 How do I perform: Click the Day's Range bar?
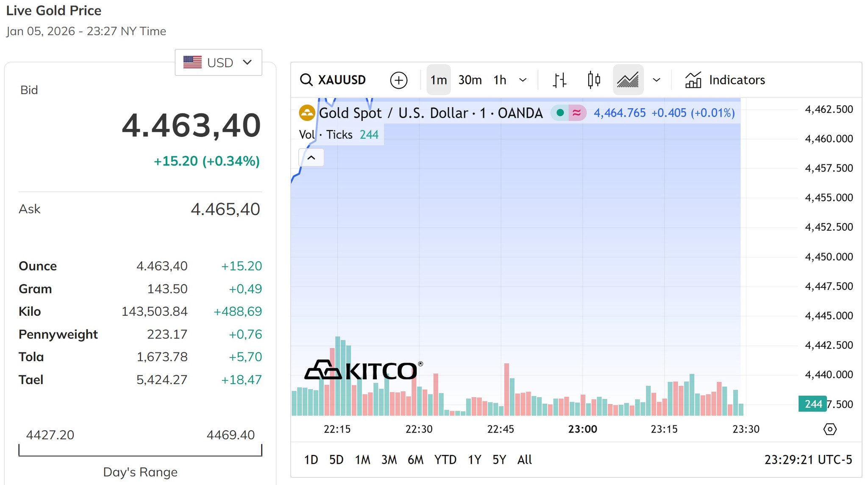click(140, 450)
